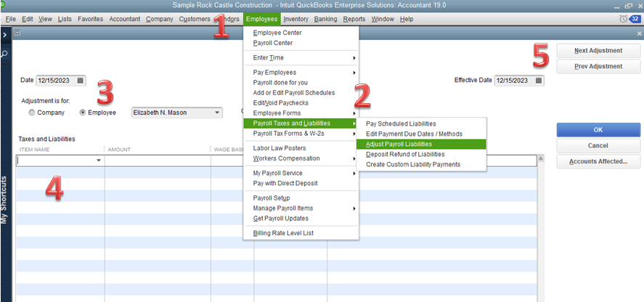The height and width of the screenshot is (302, 644).
Task: Open the Reports menu
Action: [x=354, y=19]
